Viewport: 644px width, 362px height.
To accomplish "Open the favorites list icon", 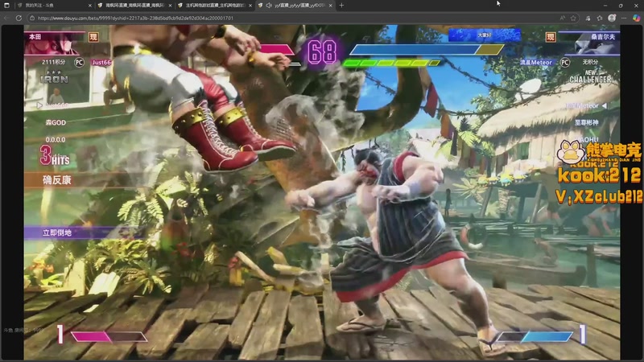I will pyautogui.click(x=600, y=18).
